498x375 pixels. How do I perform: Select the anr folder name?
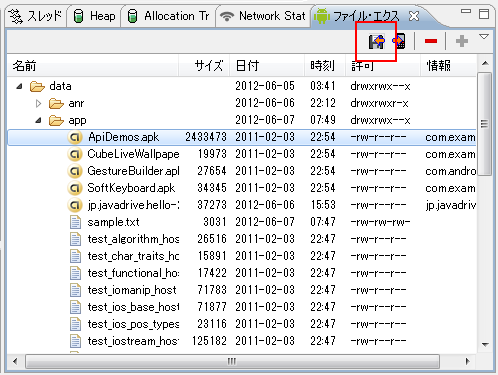(76, 104)
